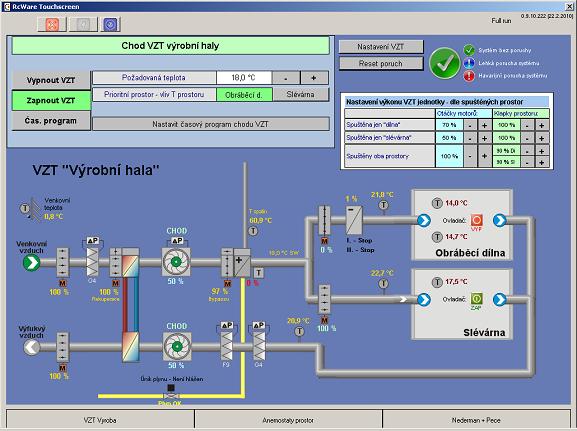Open the Anemostaty prostor tab
Image resolution: width=577 pixels, height=431 pixels.
[x=288, y=420]
